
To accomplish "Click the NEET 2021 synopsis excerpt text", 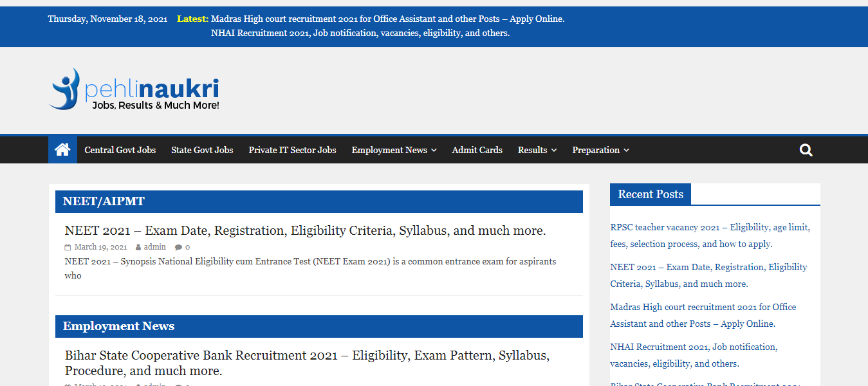I will click(310, 268).
